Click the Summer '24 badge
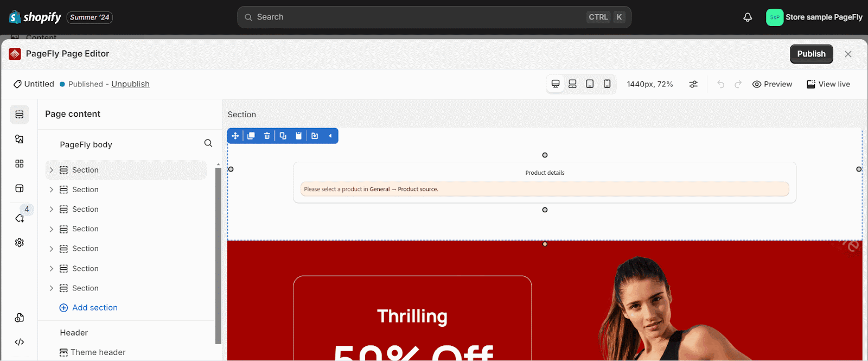Viewport: 868px width, 361px height. coord(90,17)
